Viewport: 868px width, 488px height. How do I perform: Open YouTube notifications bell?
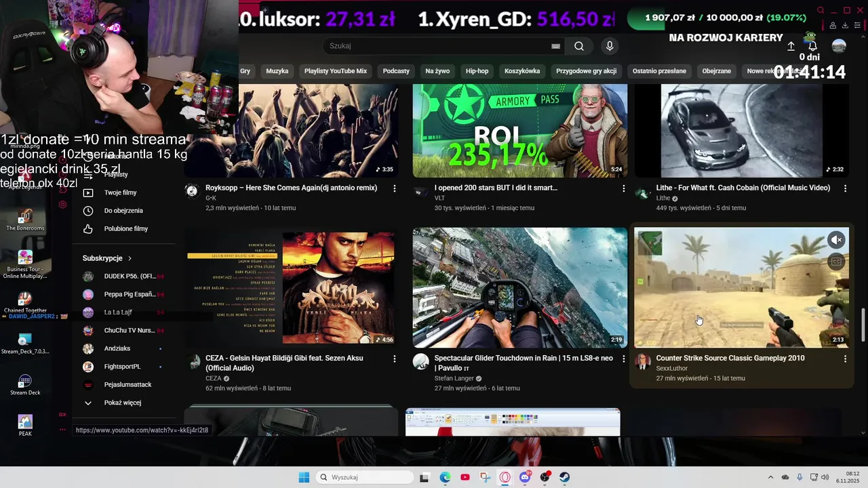[812, 46]
